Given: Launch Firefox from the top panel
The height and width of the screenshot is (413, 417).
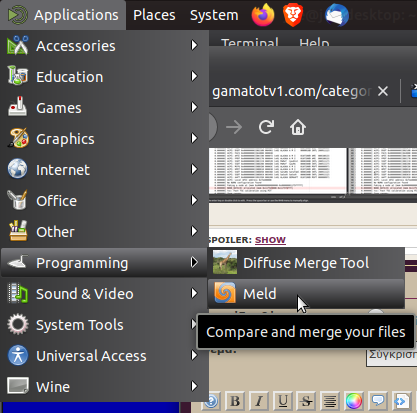Looking at the screenshot, I should tap(263, 15).
